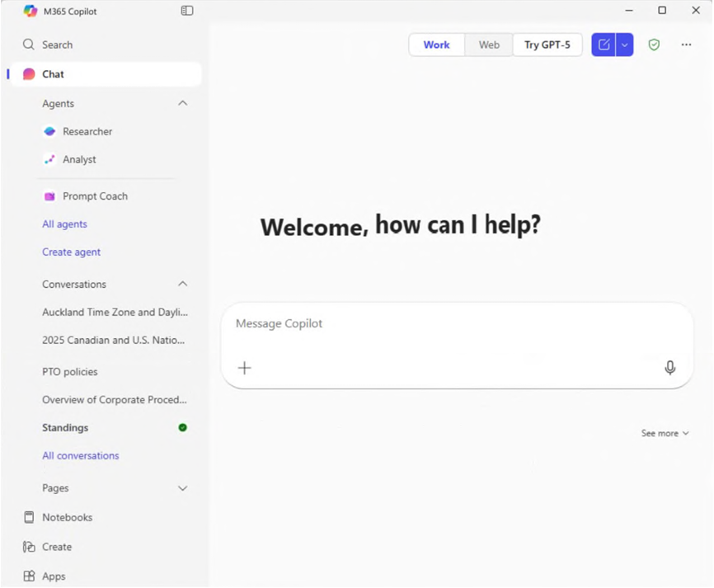Screen dimensions: 714x588
Task: Click the Create icon in the sidebar
Action: click(29, 547)
